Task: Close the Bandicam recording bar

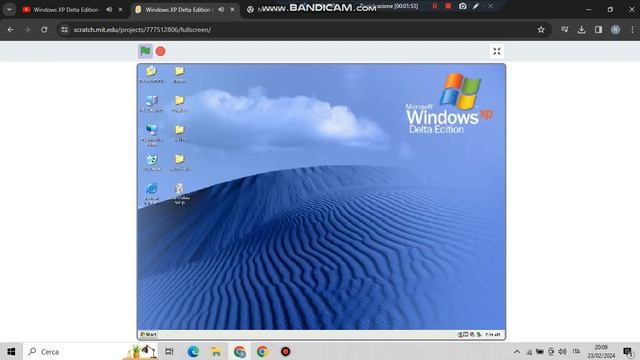Action: [x=491, y=6]
